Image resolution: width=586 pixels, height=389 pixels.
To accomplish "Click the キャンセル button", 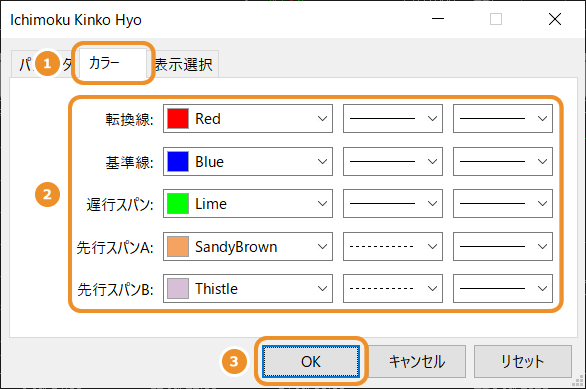I will (417, 361).
